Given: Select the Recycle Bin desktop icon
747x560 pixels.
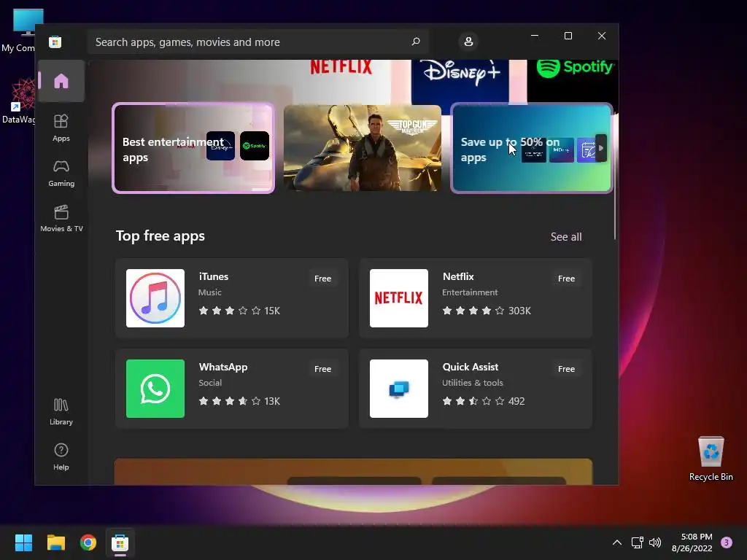Looking at the screenshot, I should tap(711, 459).
